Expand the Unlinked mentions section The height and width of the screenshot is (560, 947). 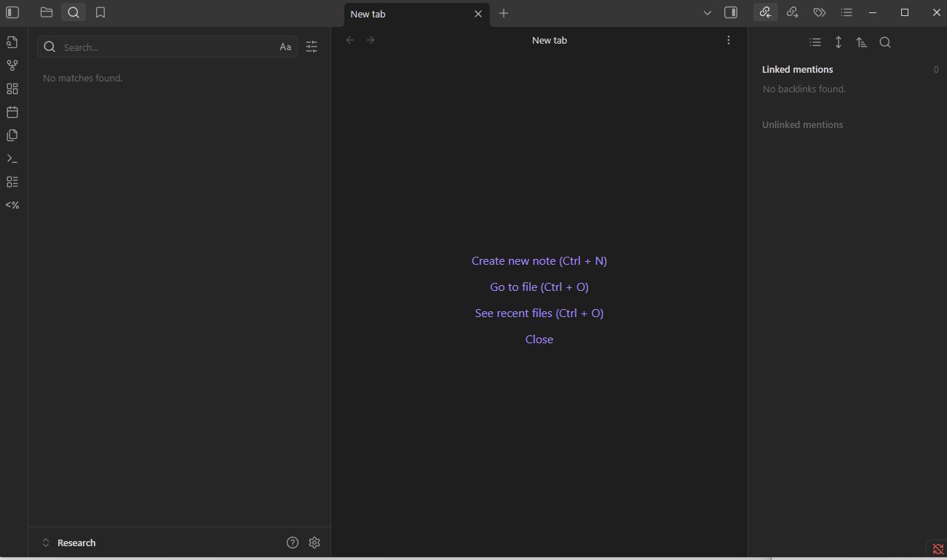tap(802, 124)
